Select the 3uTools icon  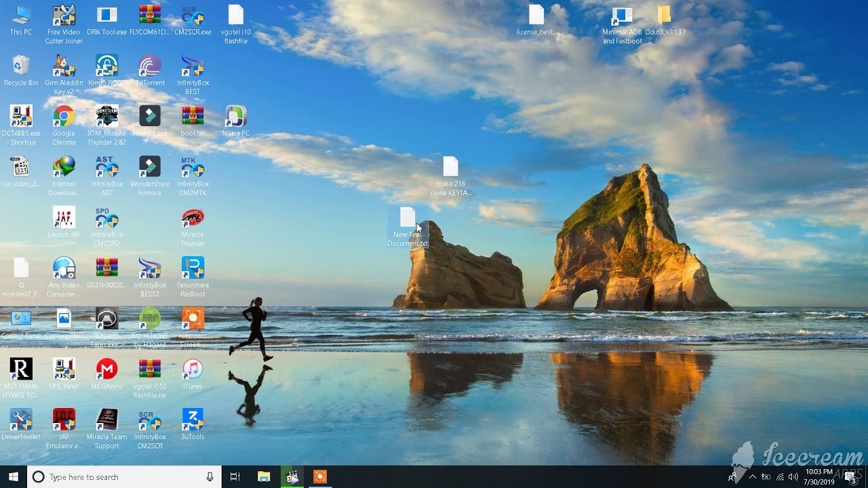point(193,425)
